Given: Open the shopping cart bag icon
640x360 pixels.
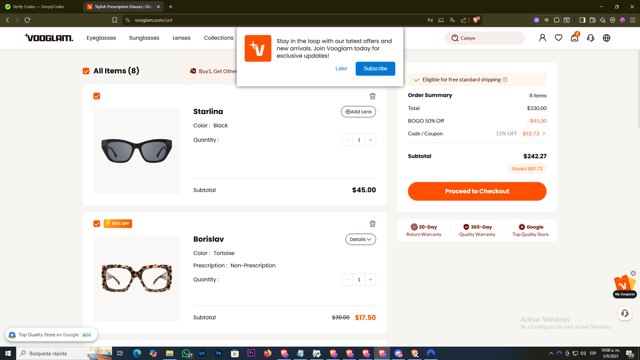Looking at the screenshot, I should pyautogui.click(x=575, y=38).
